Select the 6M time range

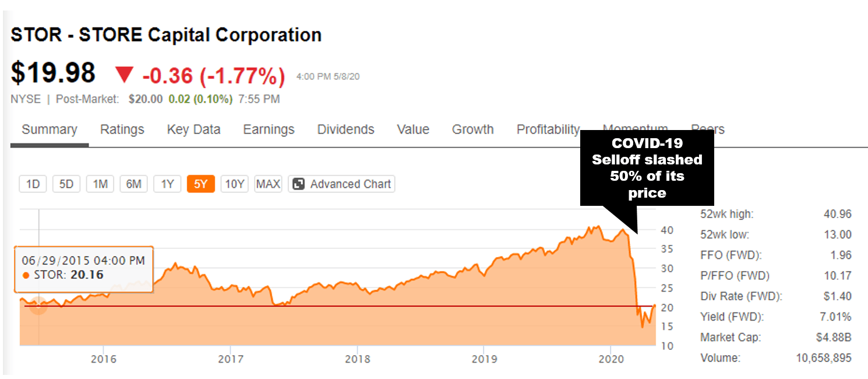[133, 184]
